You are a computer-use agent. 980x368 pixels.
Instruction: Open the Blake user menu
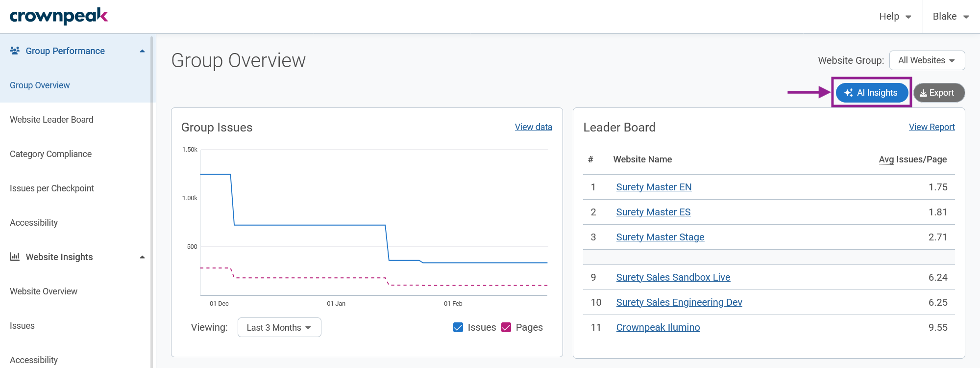pyautogui.click(x=951, y=16)
